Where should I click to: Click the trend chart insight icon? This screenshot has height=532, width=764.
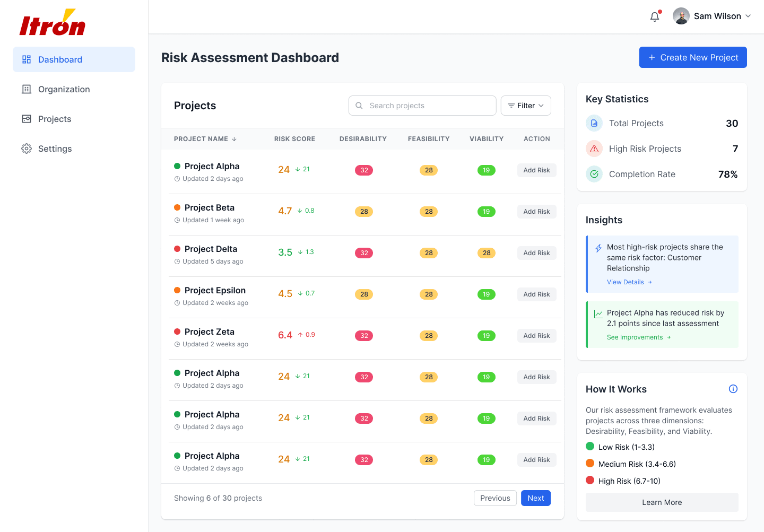[x=598, y=313]
